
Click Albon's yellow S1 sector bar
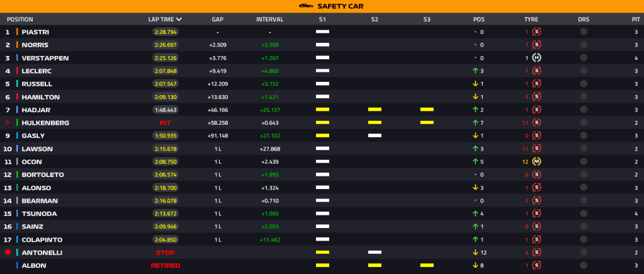[x=322, y=266]
